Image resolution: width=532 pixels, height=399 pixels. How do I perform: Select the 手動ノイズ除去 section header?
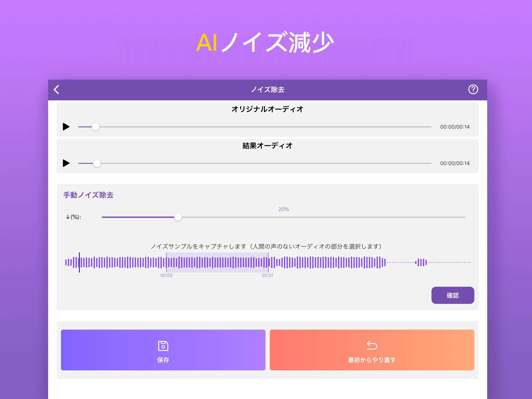coord(88,195)
